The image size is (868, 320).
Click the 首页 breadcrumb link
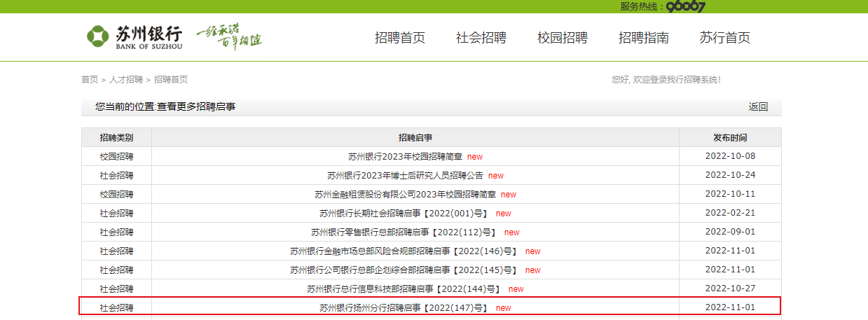[90, 80]
